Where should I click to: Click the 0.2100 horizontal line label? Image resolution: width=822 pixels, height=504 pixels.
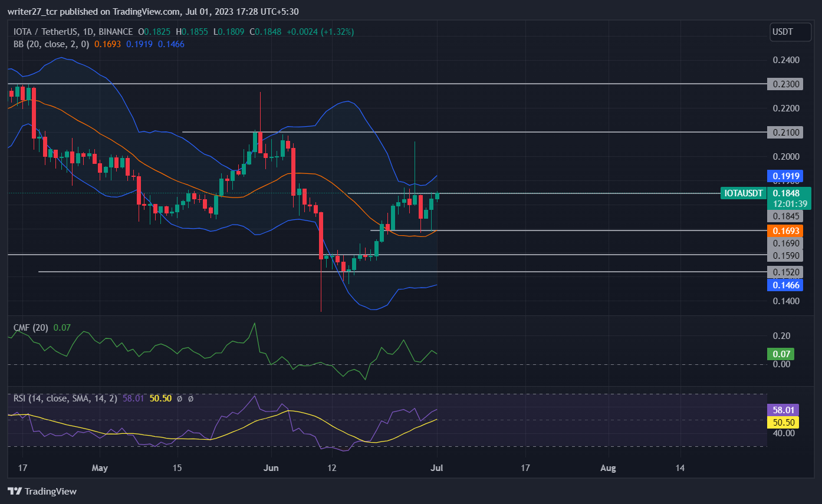[785, 132]
